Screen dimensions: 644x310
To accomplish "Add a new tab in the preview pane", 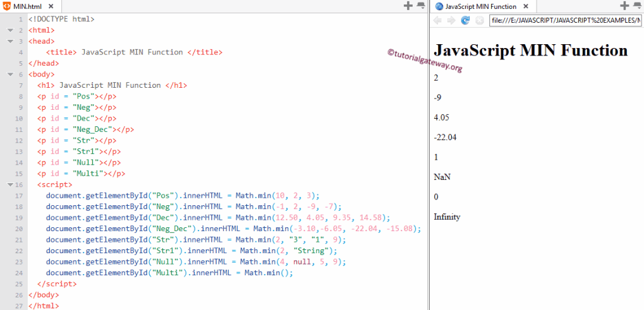I will coord(624,5).
